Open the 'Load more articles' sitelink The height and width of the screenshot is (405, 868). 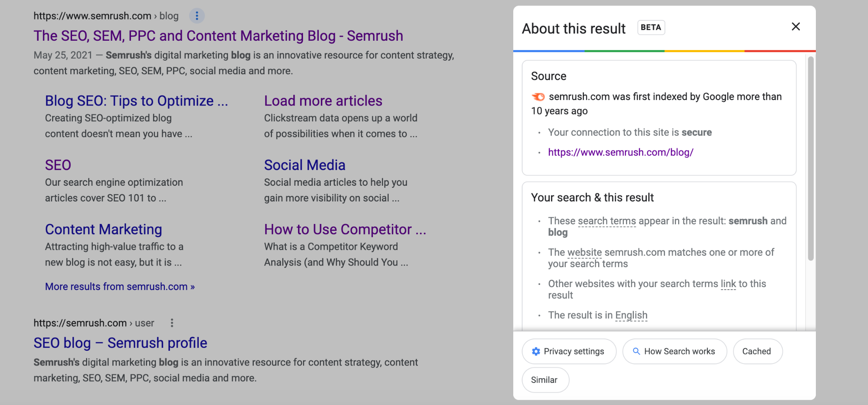coord(323,101)
